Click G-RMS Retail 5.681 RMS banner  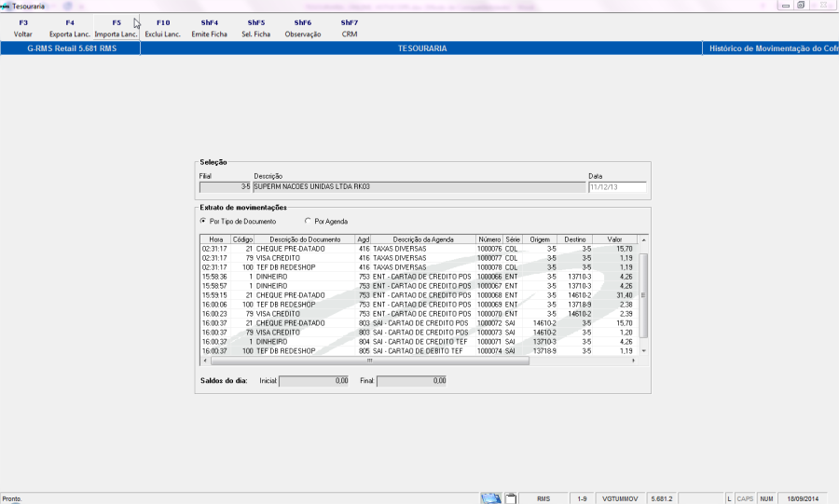[71, 48]
